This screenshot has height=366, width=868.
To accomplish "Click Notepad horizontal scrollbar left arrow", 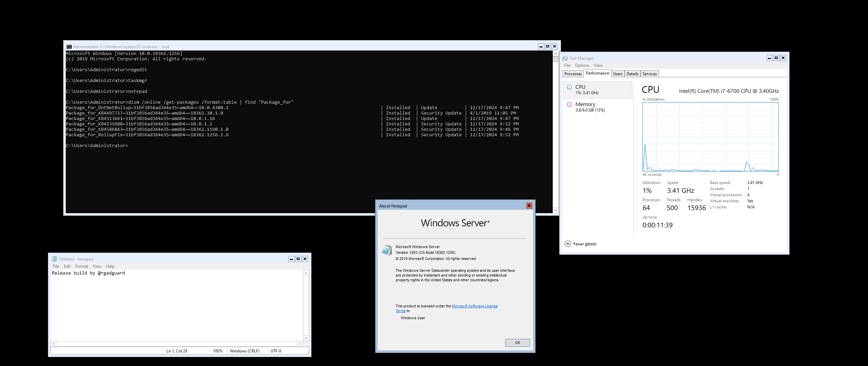I will tap(54, 344).
